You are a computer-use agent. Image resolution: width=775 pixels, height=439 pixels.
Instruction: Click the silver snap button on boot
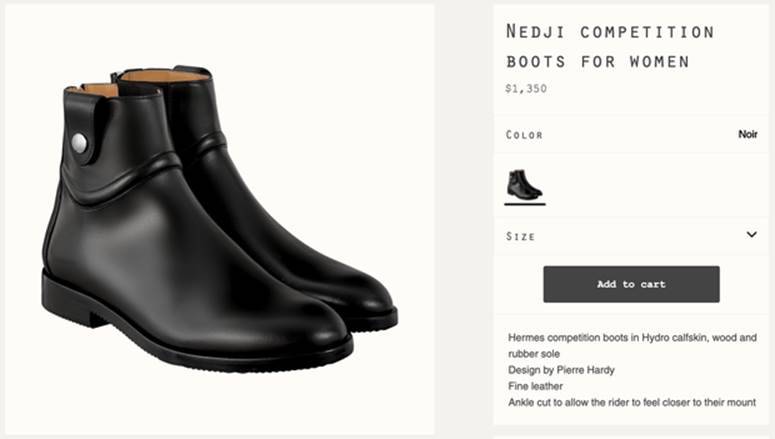click(x=79, y=144)
